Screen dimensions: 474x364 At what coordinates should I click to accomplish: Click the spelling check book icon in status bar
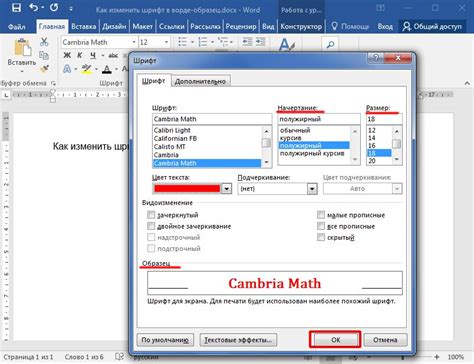[119, 357]
